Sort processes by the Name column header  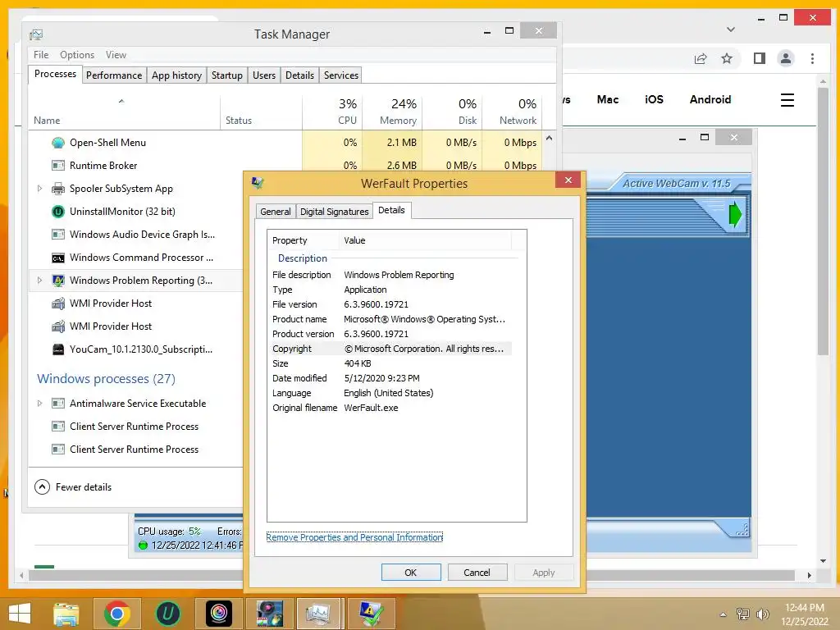124,112
